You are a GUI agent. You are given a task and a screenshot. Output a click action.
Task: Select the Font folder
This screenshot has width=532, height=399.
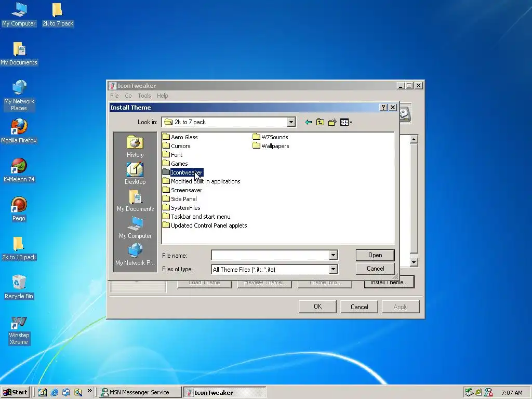172,155
